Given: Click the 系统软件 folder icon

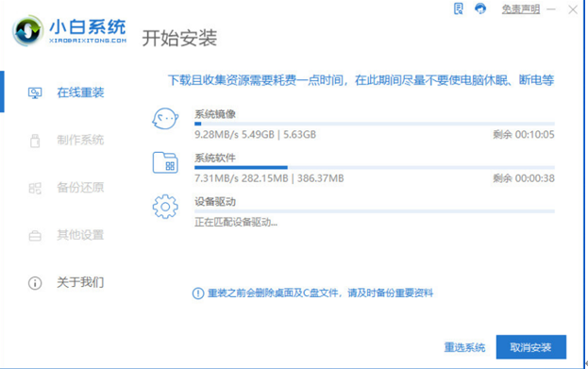Looking at the screenshot, I should (165, 162).
